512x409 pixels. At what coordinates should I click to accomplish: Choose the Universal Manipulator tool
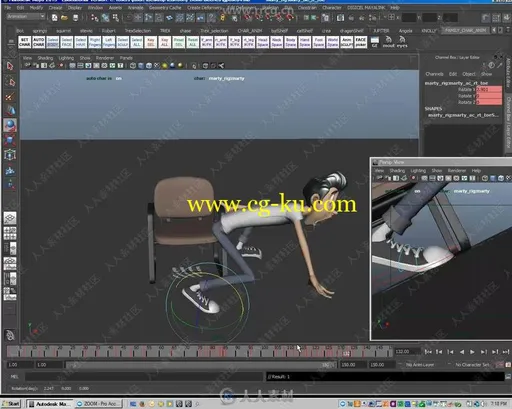click(10, 155)
